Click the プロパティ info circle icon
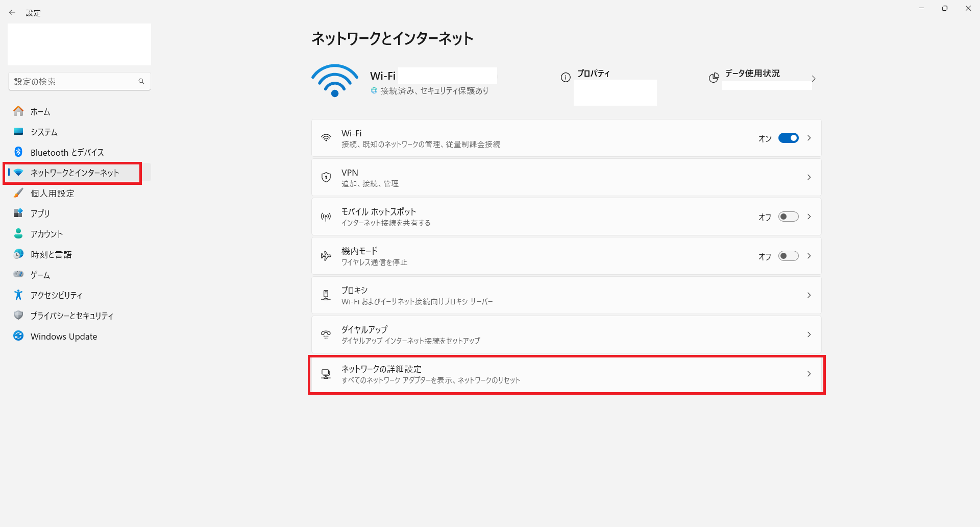 coord(566,78)
